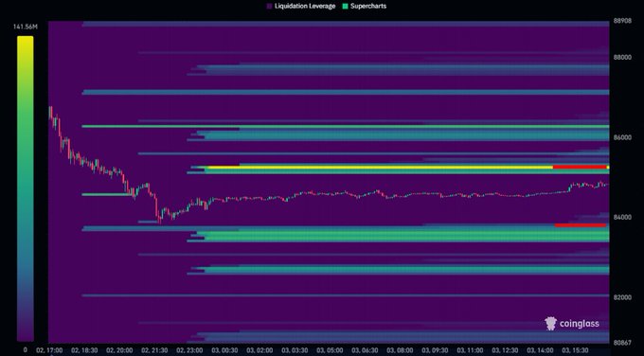
Task: Toggle the Supercharts legend entry
Action: pos(364,7)
